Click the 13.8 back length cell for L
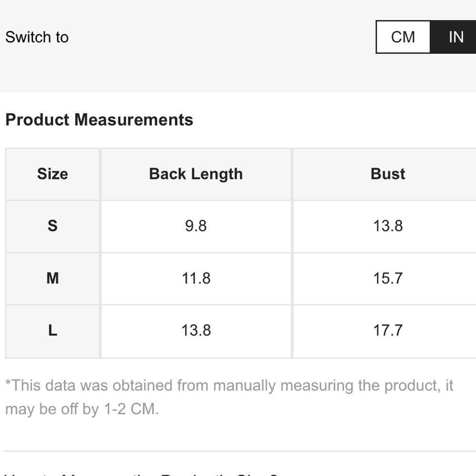This screenshot has width=476, height=476. coord(196,331)
